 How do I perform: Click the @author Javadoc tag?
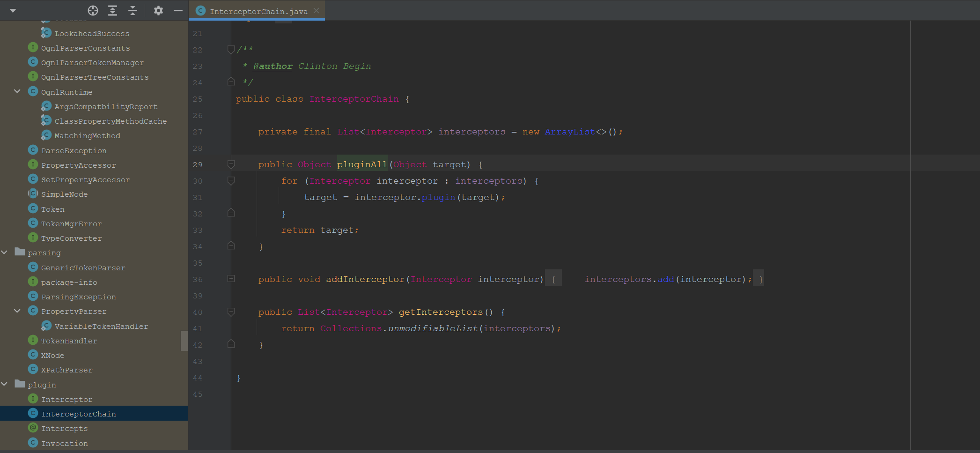273,66
